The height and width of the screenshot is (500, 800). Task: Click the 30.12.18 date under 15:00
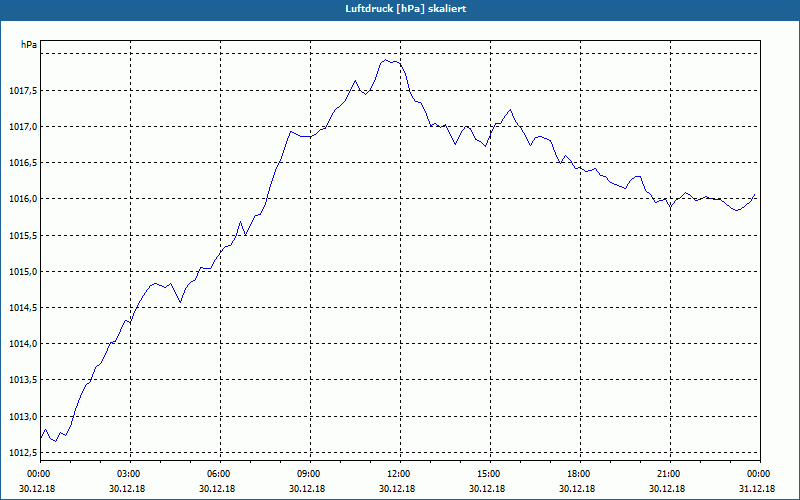[487, 488]
